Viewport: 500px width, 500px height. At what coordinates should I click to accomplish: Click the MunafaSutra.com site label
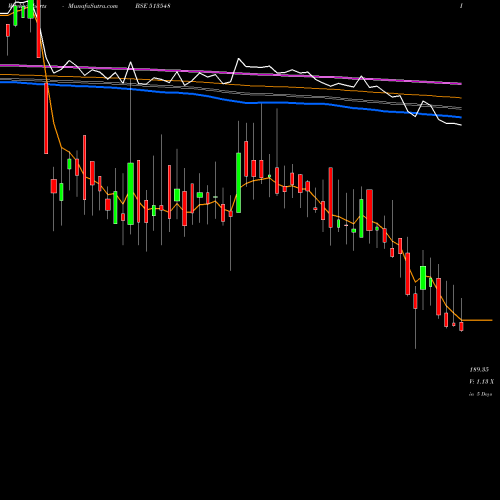(93, 6)
